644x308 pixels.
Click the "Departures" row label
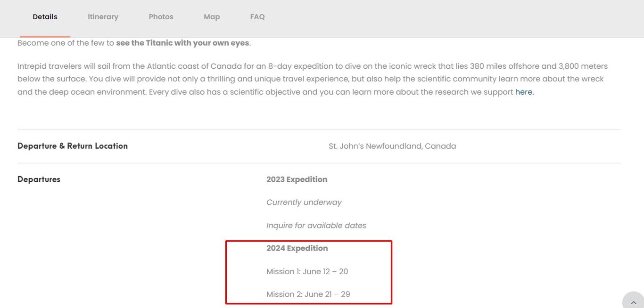39,179
